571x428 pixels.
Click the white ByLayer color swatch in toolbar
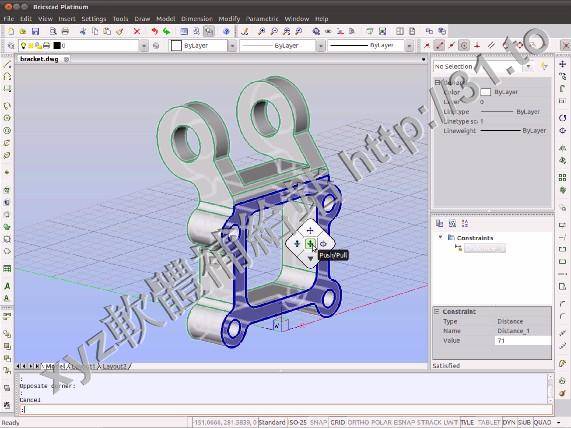pos(176,46)
